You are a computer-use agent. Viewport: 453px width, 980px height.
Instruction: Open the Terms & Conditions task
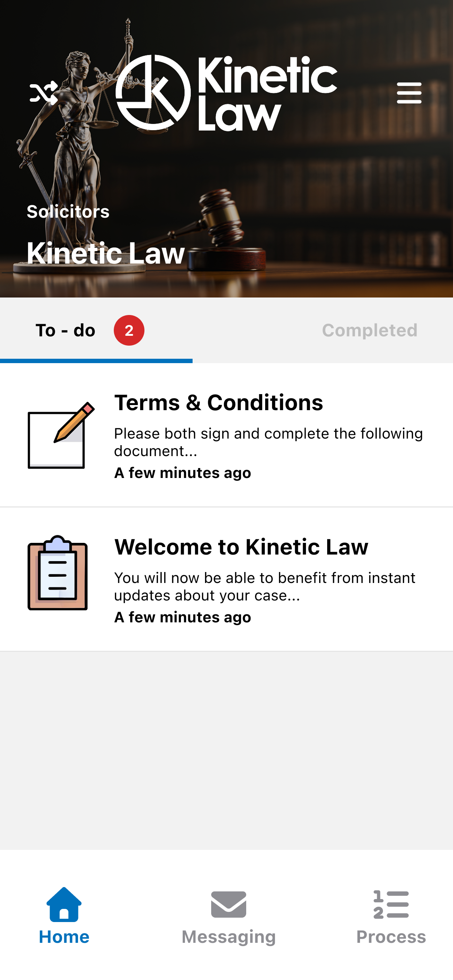(226, 435)
